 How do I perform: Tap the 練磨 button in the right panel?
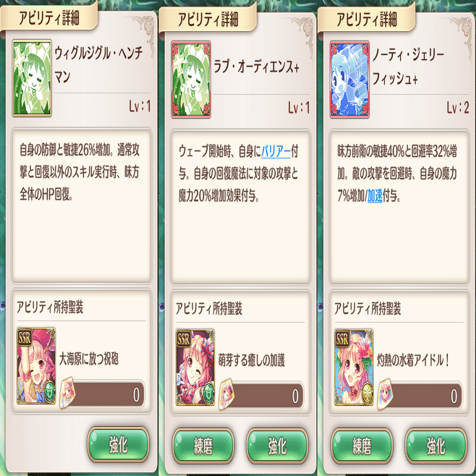coord(362,446)
